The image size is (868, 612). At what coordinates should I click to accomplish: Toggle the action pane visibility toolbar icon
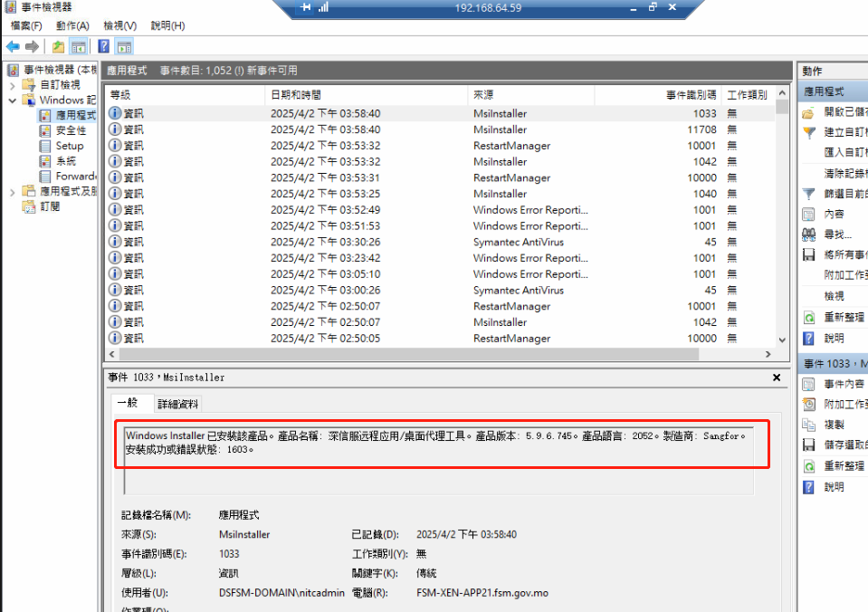coord(123,45)
